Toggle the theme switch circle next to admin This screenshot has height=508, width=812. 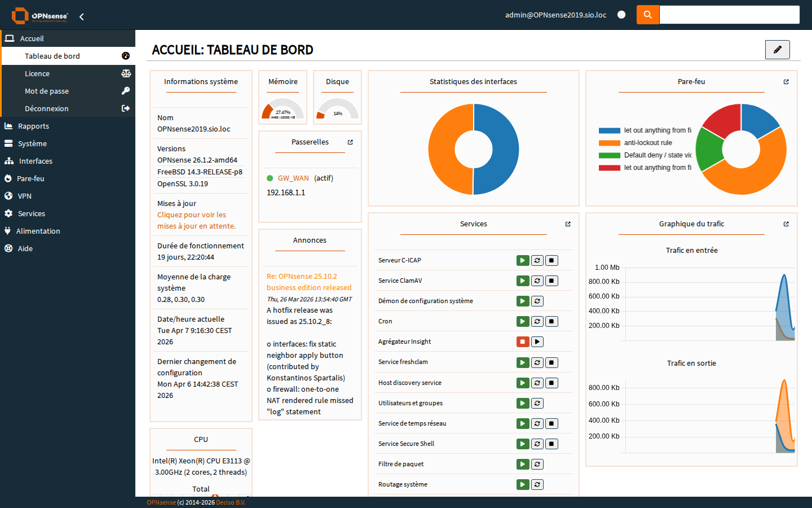tap(621, 15)
